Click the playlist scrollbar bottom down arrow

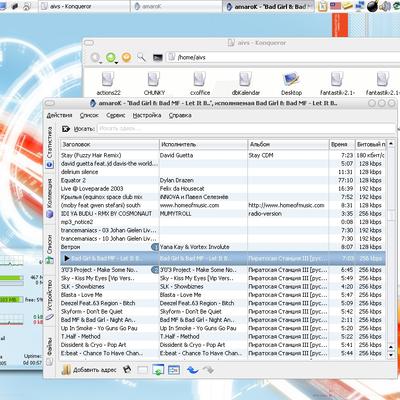(x=391, y=355)
